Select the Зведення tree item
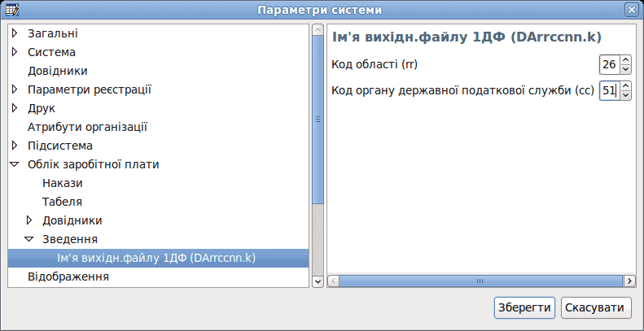 click(70, 239)
